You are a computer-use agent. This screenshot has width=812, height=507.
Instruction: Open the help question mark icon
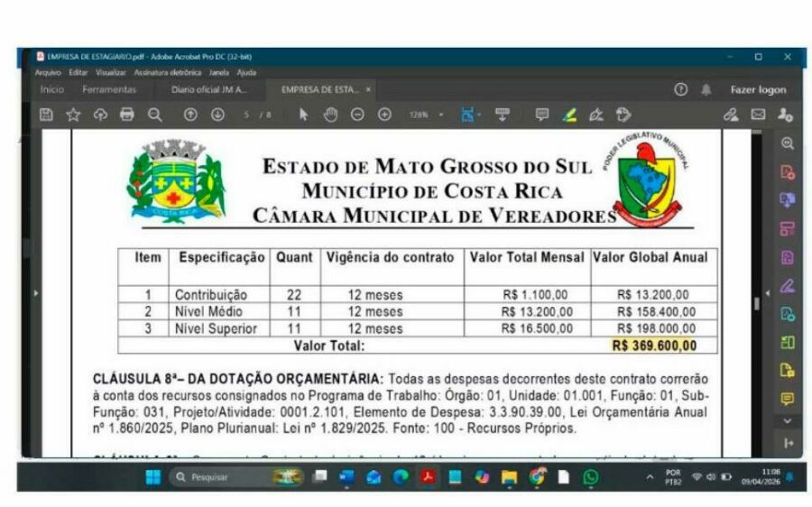[x=680, y=89]
